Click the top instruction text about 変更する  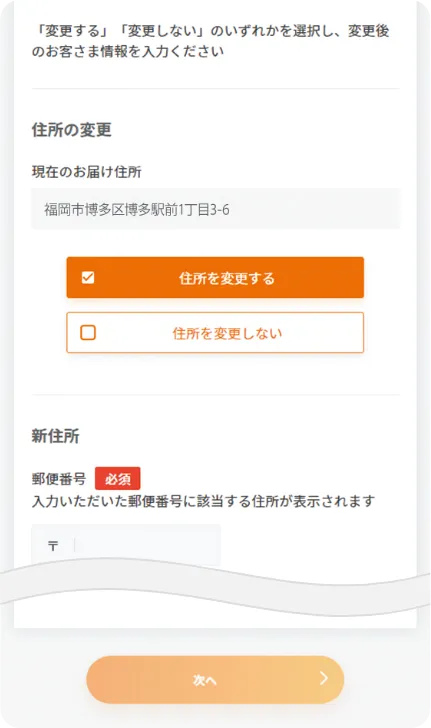pos(210,31)
